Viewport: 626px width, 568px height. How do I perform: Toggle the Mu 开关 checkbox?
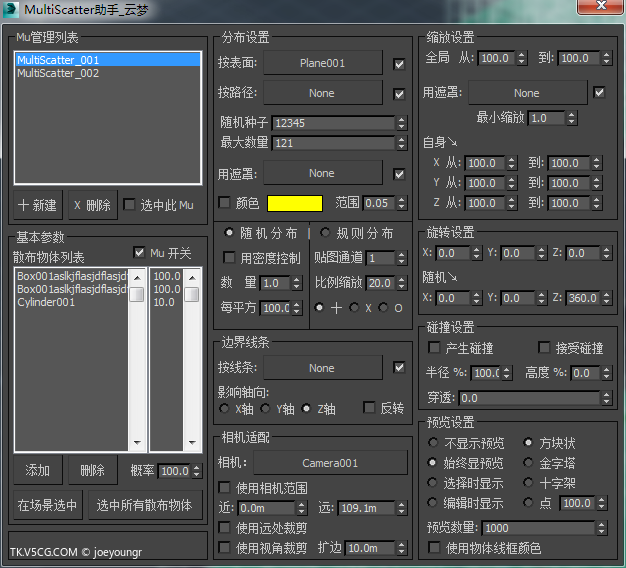point(139,252)
